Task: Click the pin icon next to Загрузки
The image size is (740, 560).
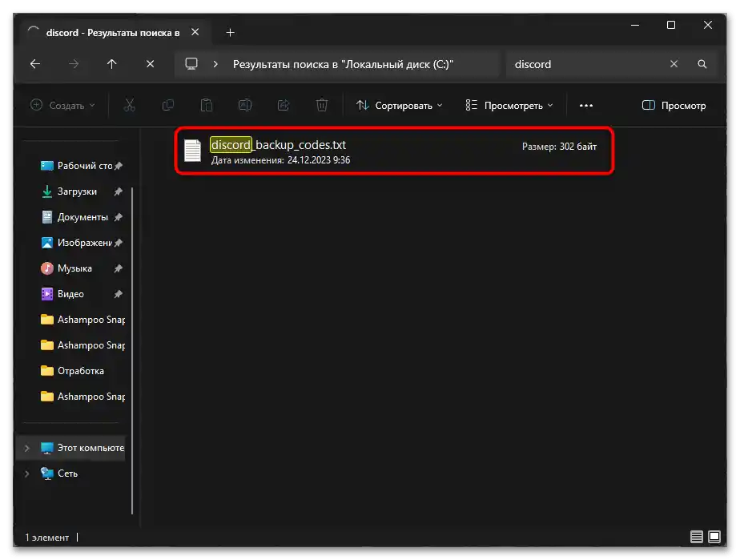Action: point(118,191)
